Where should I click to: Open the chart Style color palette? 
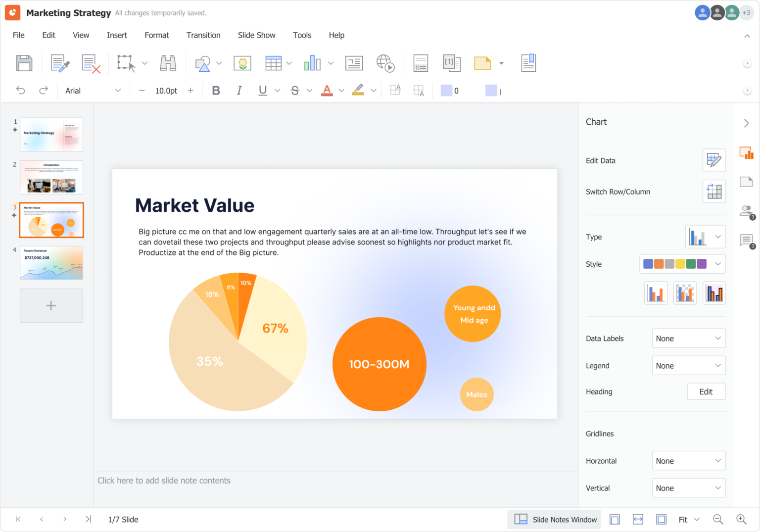point(682,264)
